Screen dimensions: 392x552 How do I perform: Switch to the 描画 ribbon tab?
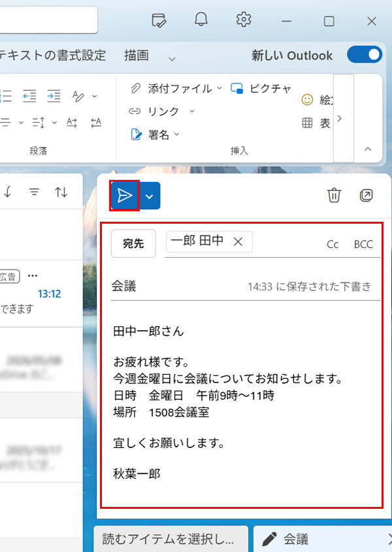(137, 56)
